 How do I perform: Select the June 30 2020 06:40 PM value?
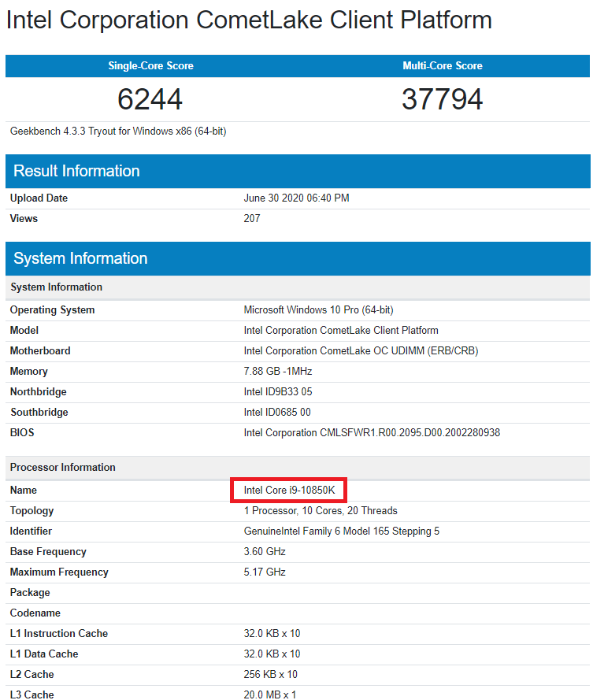click(296, 198)
